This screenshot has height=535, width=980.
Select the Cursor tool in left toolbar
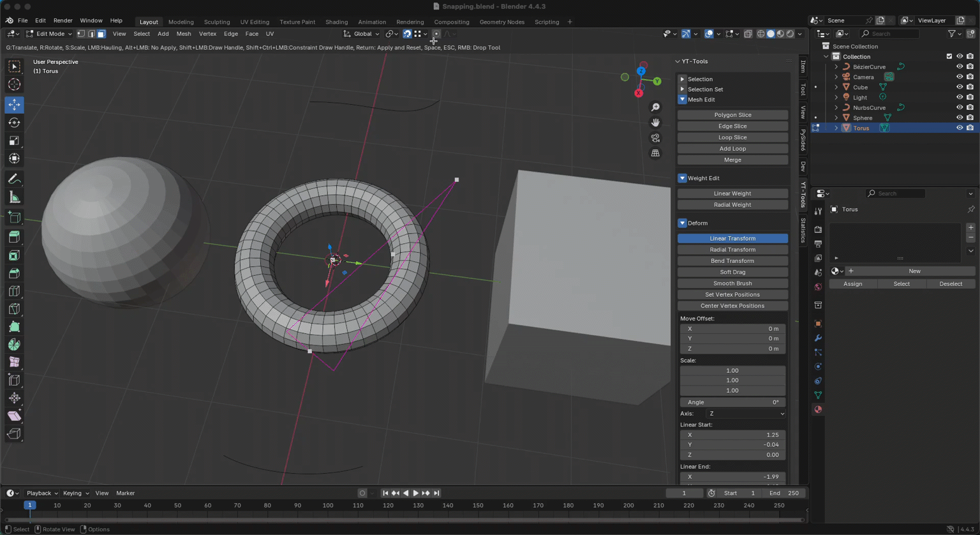(14, 84)
